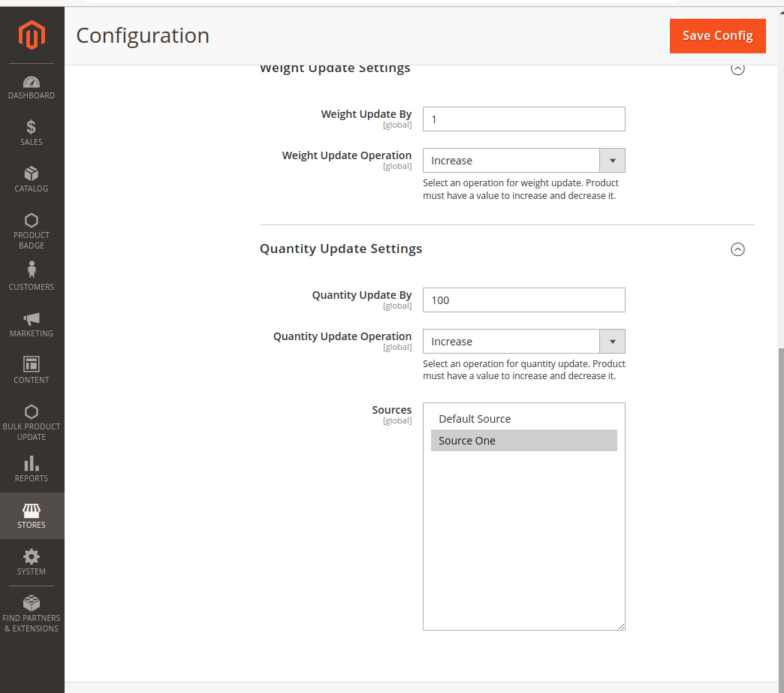Screen dimensions: 784x693
Task: Open the Weight Update Operation dropdown
Action: click(523, 161)
